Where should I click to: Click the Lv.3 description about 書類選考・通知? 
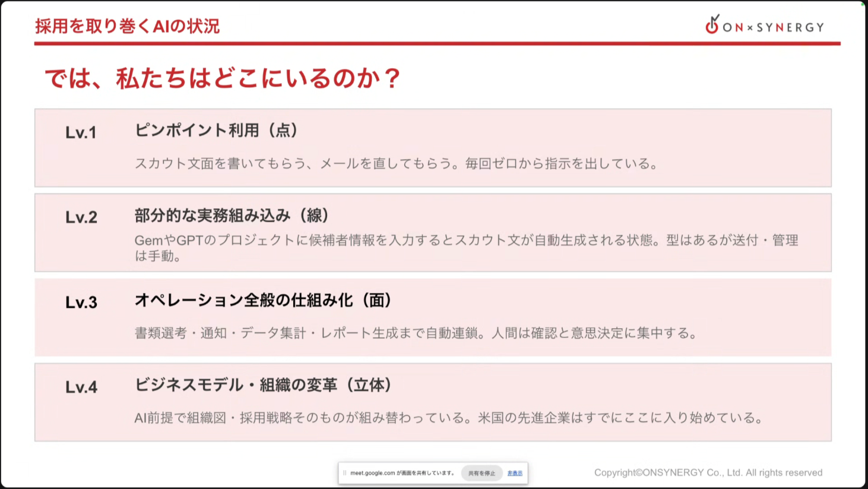pyautogui.click(x=416, y=333)
